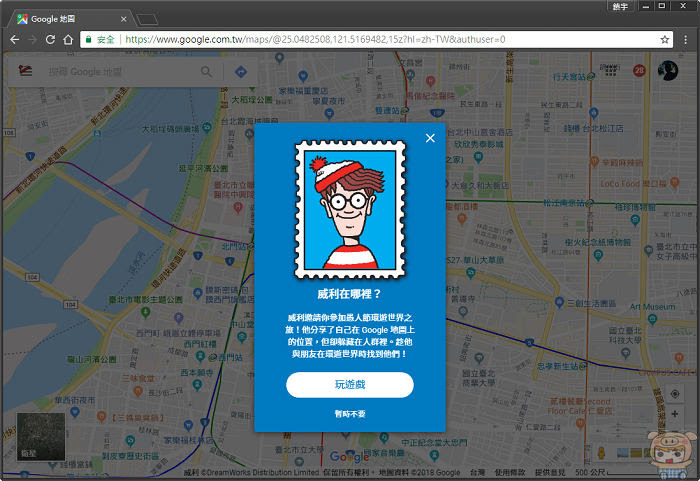Center map on my location icon
This screenshot has height=481, width=700.
coord(675,393)
